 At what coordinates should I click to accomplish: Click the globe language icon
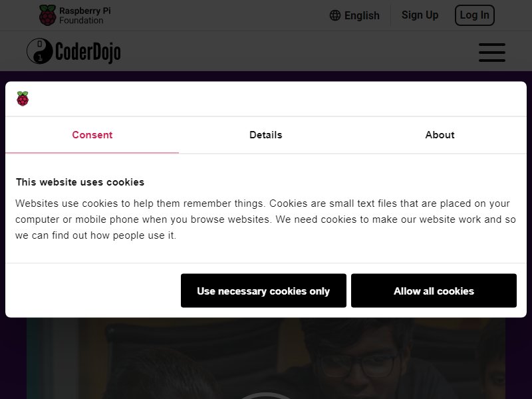point(335,15)
